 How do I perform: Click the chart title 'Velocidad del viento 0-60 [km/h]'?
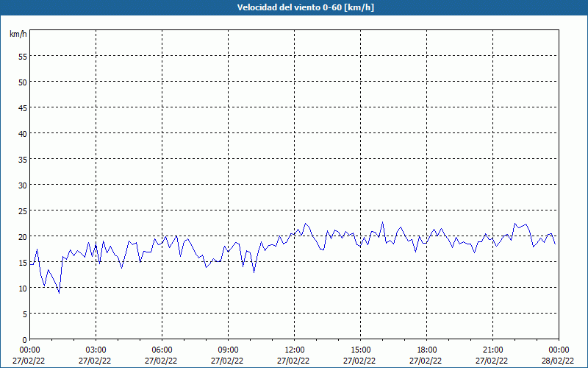click(x=305, y=7)
